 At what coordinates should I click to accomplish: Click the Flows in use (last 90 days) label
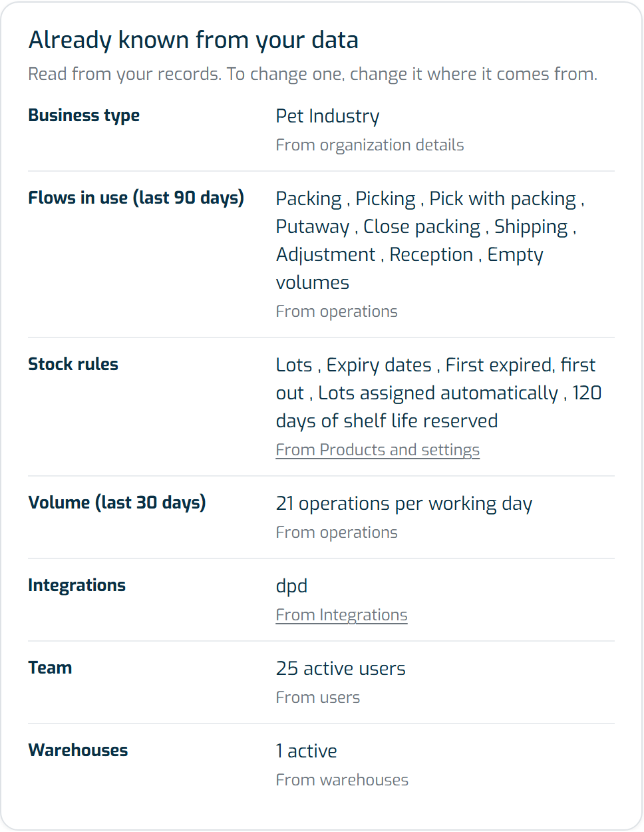136,198
